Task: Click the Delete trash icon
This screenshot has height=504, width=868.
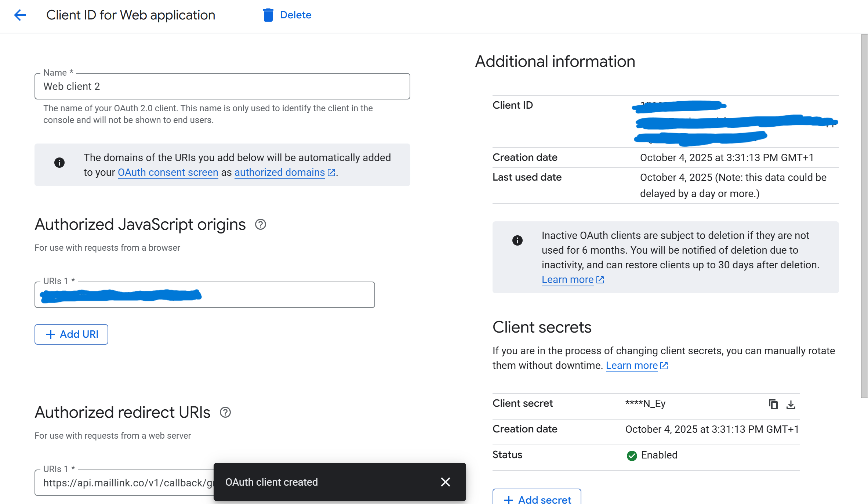Action: (x=268, y=15)
